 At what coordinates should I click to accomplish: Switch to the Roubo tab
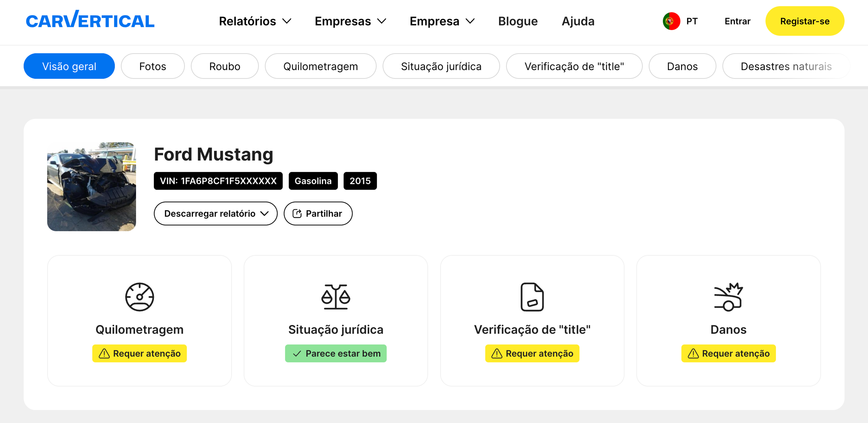point(225,66)
